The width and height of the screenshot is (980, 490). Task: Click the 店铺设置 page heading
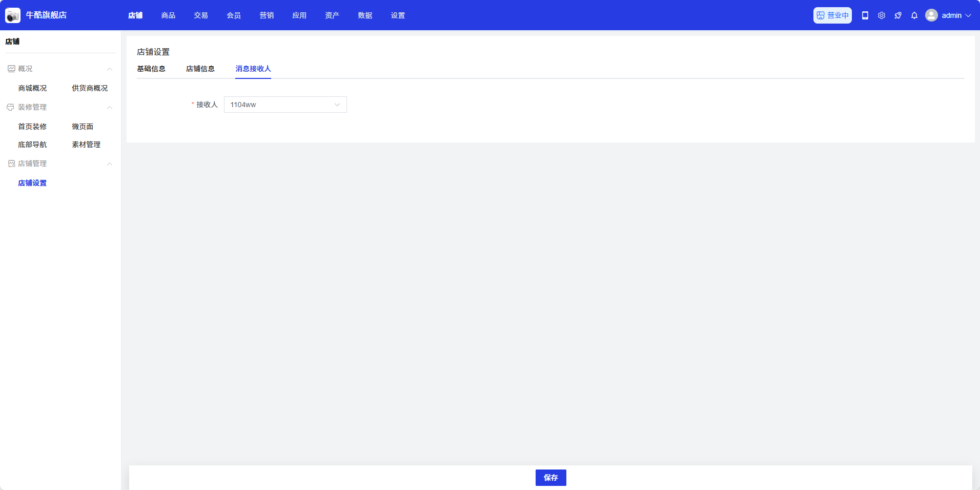[153, 52]
